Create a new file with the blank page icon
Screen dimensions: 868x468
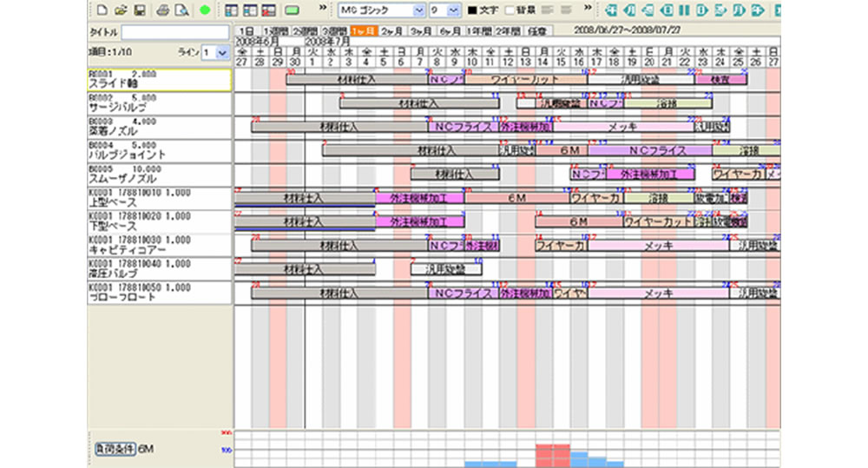point(102,10)
